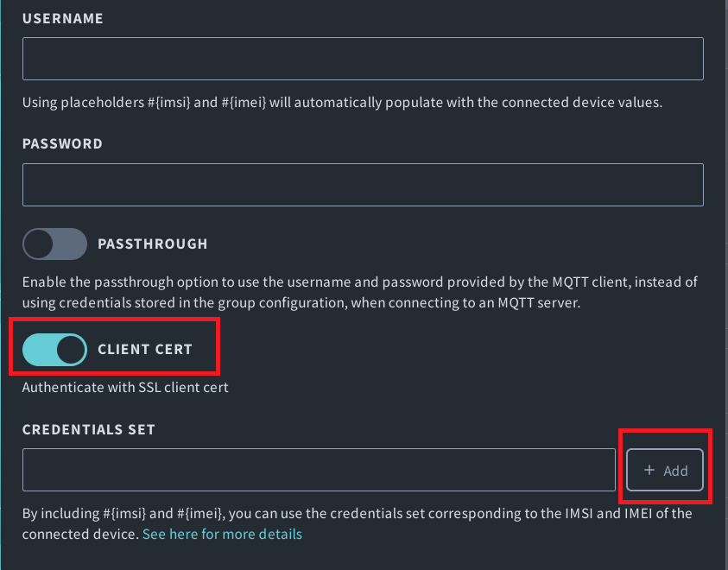Open the credentials details via 'See here for more details'

[222, 534]
